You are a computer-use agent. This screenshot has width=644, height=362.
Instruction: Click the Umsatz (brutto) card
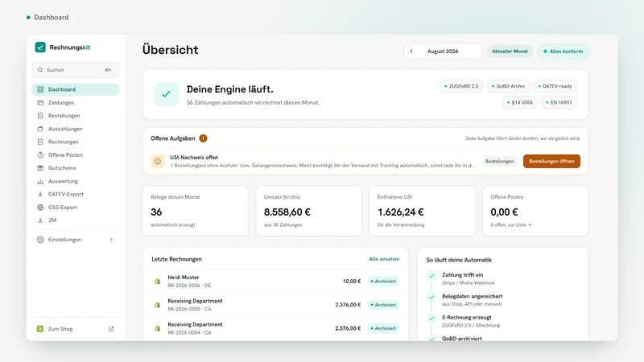[x=309, y=211]
